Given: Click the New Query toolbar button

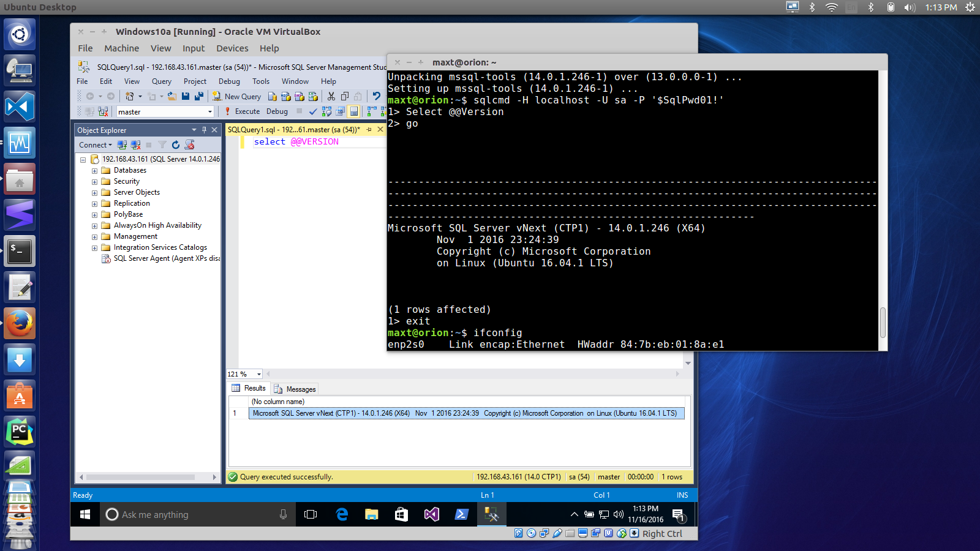Looking at the screenshot, I should 236,96.
